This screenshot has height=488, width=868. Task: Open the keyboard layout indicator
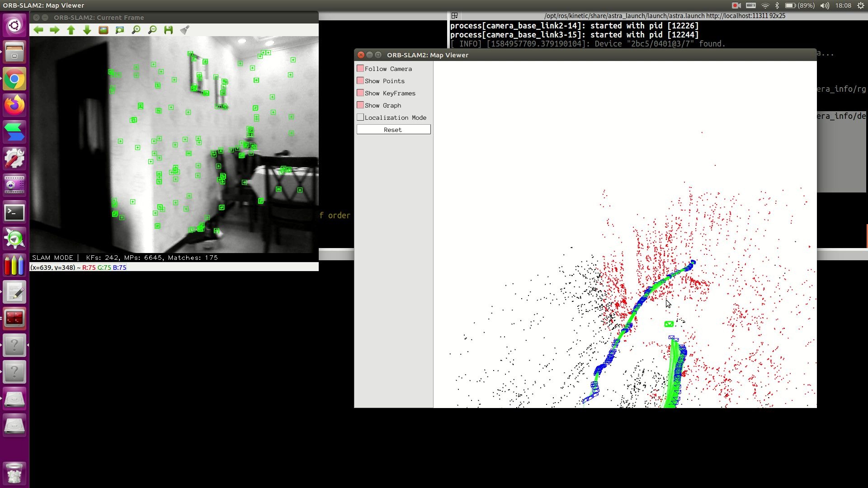751,5
